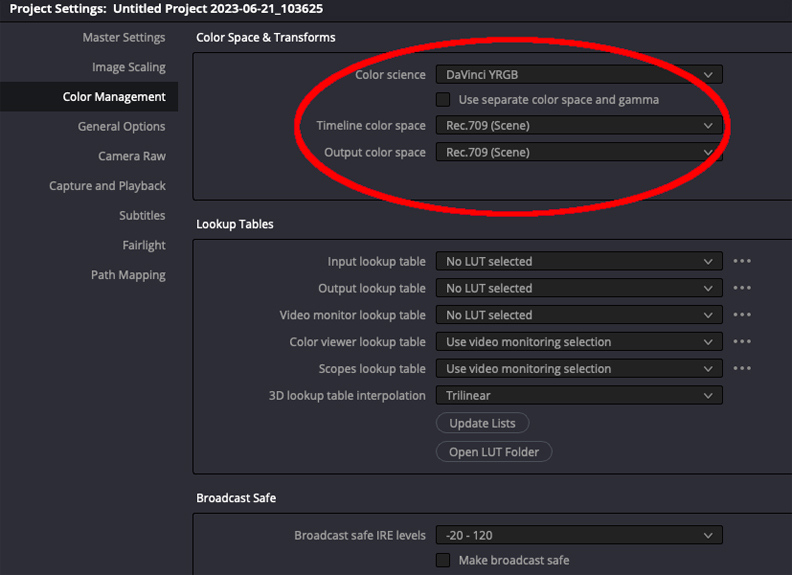Image resolution: width=792 pixels, height=575 pixels.
Task: Open Broadcast safe IRE levels dropdown
Action: click(579, 535)
